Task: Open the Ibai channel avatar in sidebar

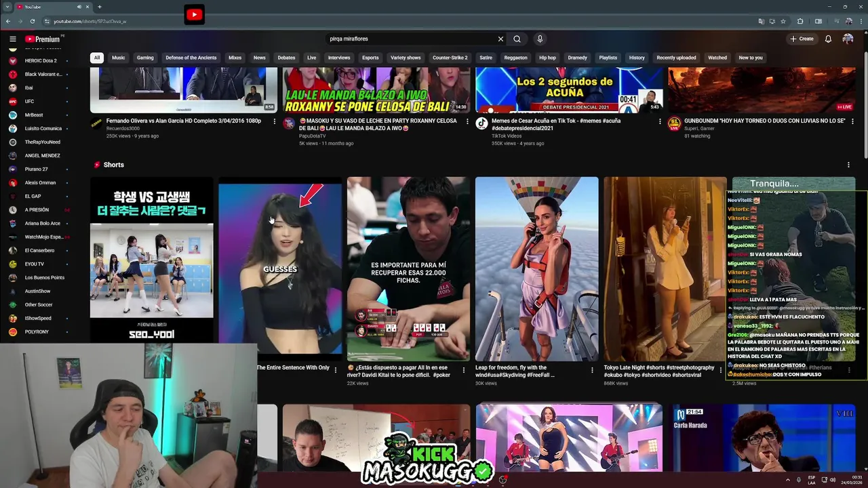Action: point(13,87)
